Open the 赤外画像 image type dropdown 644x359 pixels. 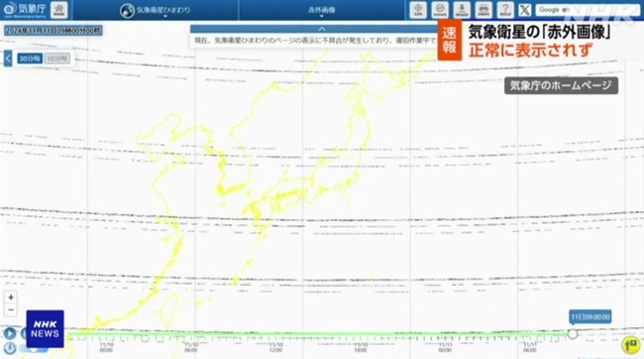pyautogui.click(x=322, y=10)
